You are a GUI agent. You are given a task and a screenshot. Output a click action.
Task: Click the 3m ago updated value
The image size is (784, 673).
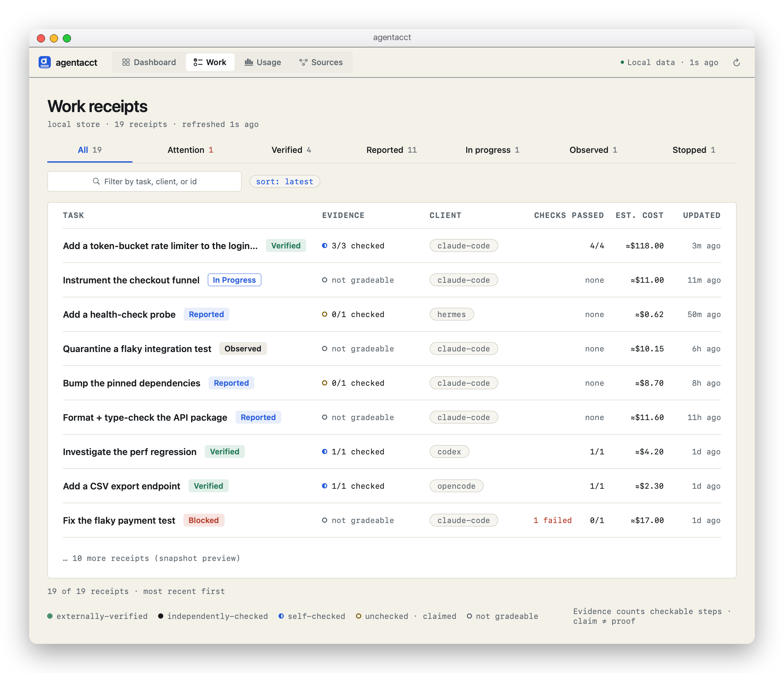click(706, 245)
